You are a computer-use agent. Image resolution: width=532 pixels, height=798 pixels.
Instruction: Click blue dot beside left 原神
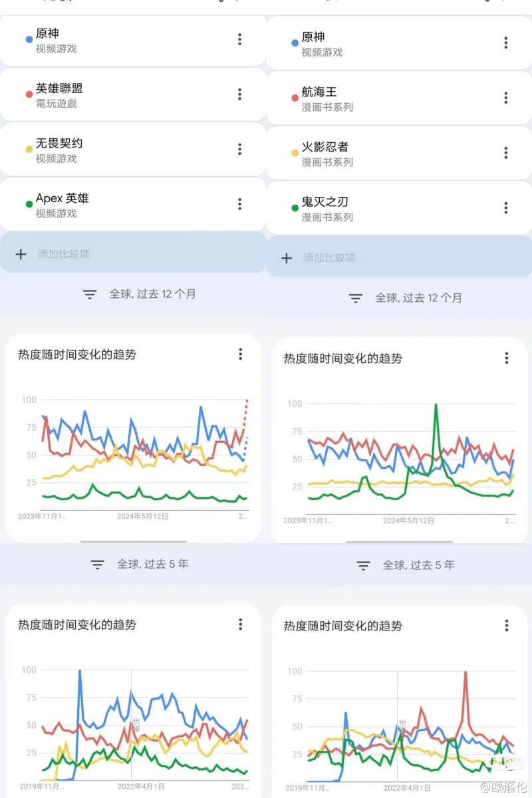(29, 40)
